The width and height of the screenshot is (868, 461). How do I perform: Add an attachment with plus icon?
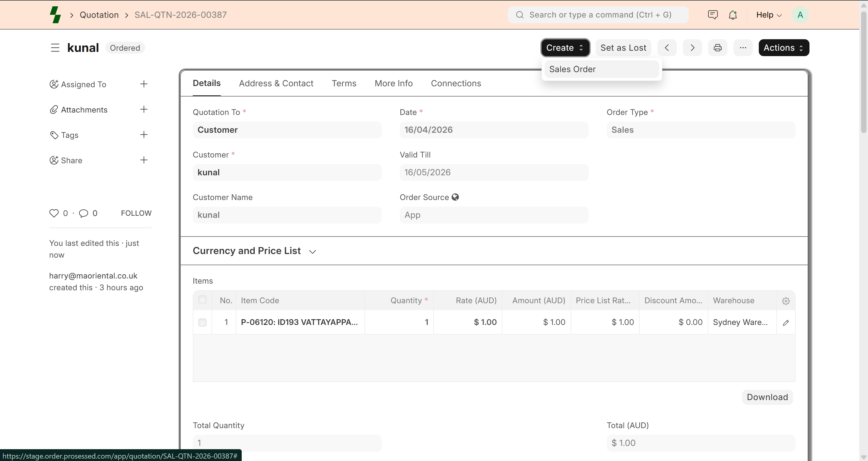[144, 110]
